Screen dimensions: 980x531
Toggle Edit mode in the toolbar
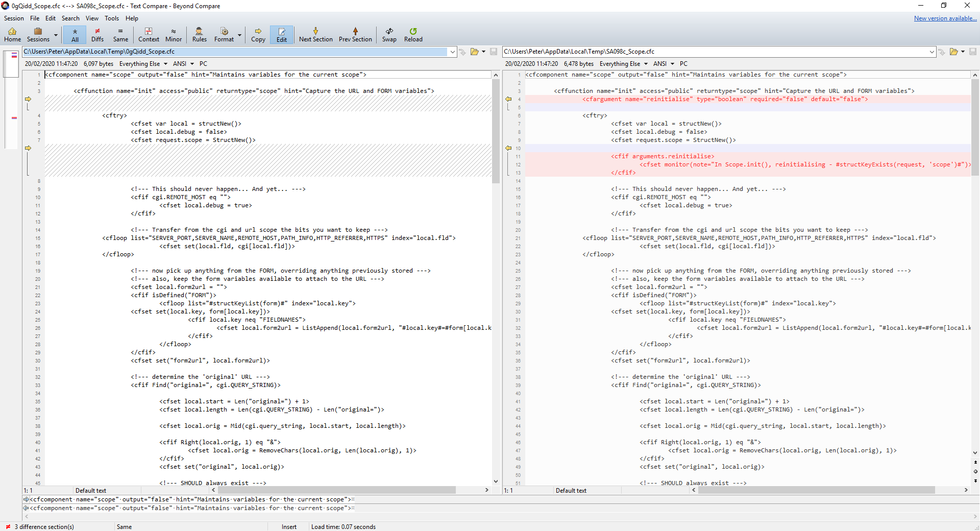point(282,35)
